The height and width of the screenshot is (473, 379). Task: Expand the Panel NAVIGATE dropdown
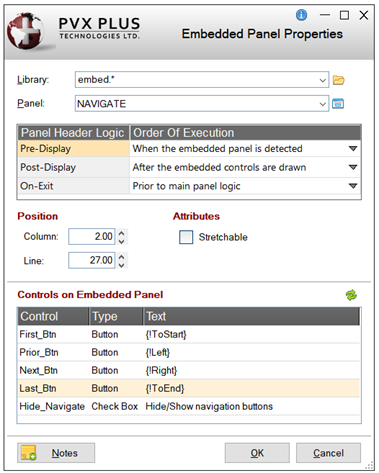[322, 104]
